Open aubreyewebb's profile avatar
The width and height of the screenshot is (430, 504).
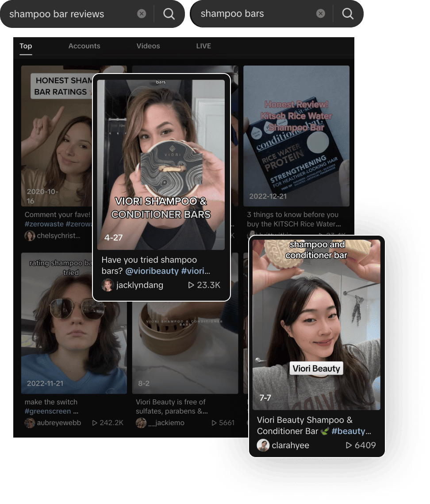click(x=30, y=423)
